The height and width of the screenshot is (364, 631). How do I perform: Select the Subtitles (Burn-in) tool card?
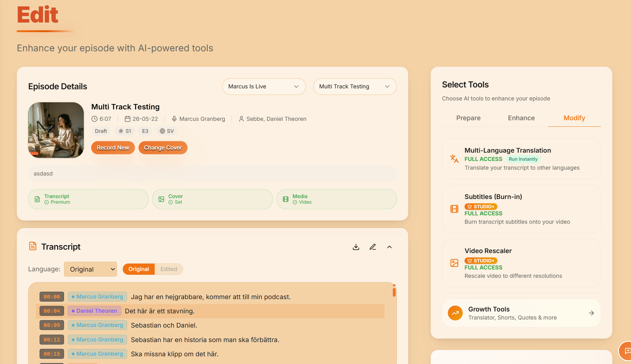[x=522, y=209]
